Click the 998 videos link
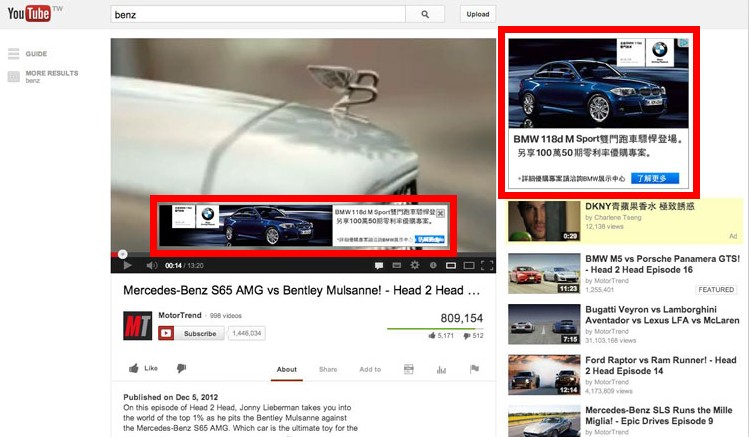 226,316
